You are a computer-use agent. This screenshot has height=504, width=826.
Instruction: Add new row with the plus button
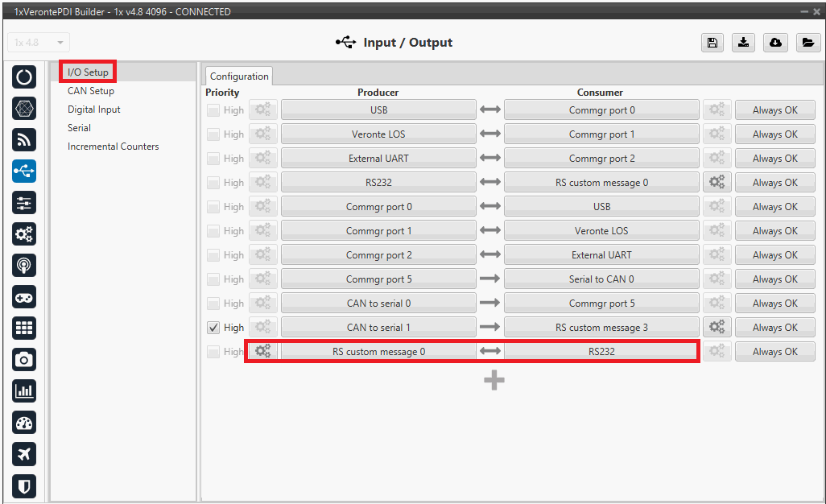(x=494, y=381)
